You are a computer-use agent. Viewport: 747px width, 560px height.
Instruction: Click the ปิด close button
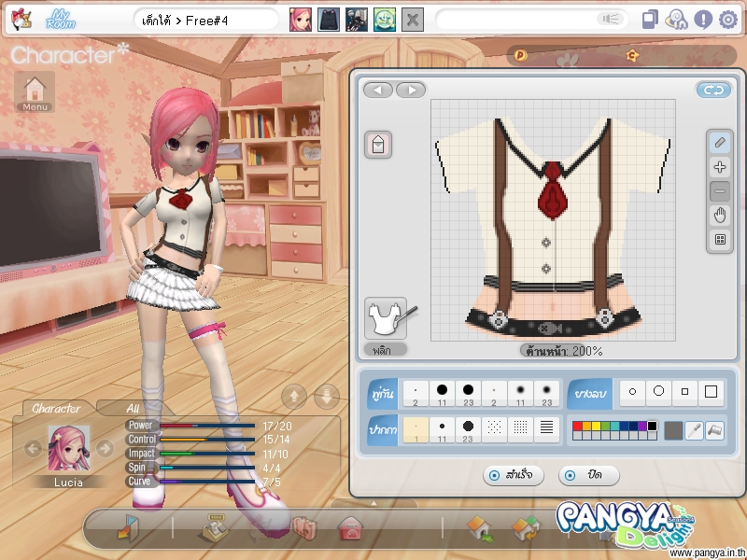click(x=589, y=475)
